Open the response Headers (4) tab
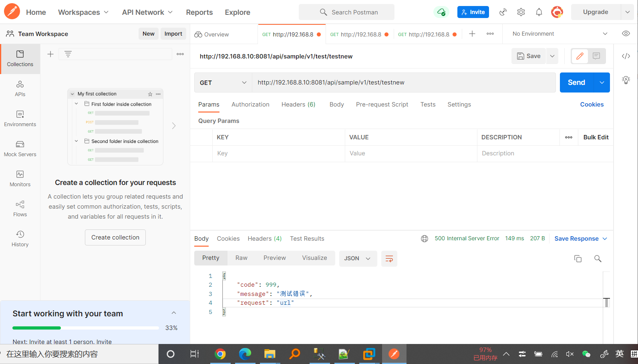The width and height of the screenshot is (638, 364). [x=264, y=239]
